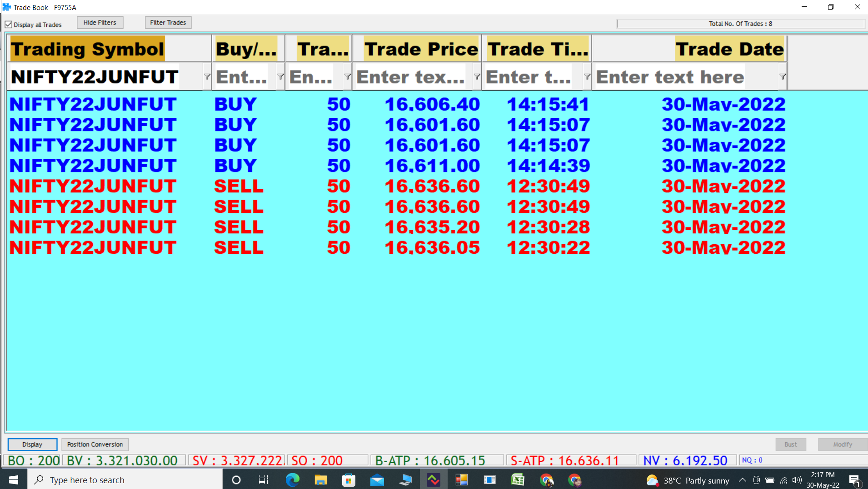This screenshot has width=868, height=489.
Task: Click the Display button at the bottom
Action: 32,444
